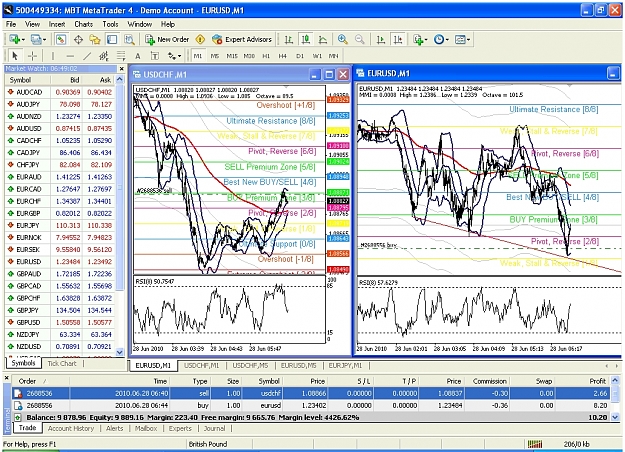
Task: Switch timeframe to D1
Action: pos(300,56)
